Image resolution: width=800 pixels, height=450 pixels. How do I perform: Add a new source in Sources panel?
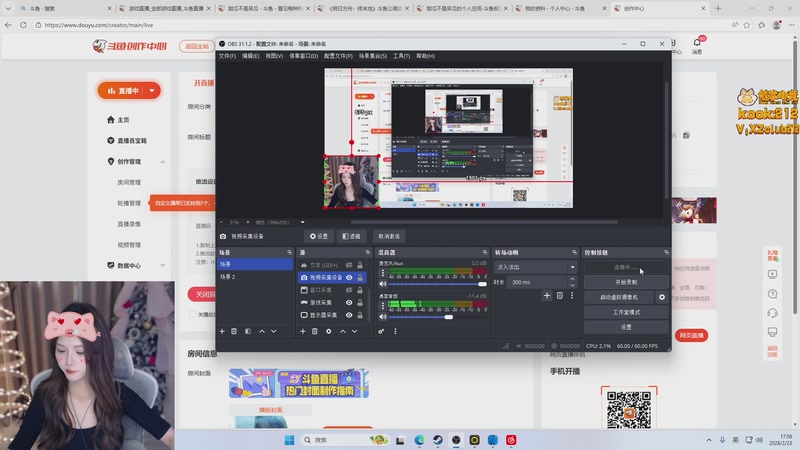(303, 331)
